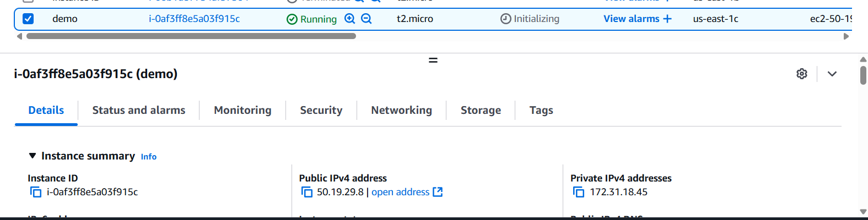Copy the Private IPv4 address 172.31.18.45
The height and width of the screenshot is (220, 868).
tap(579, 192)
